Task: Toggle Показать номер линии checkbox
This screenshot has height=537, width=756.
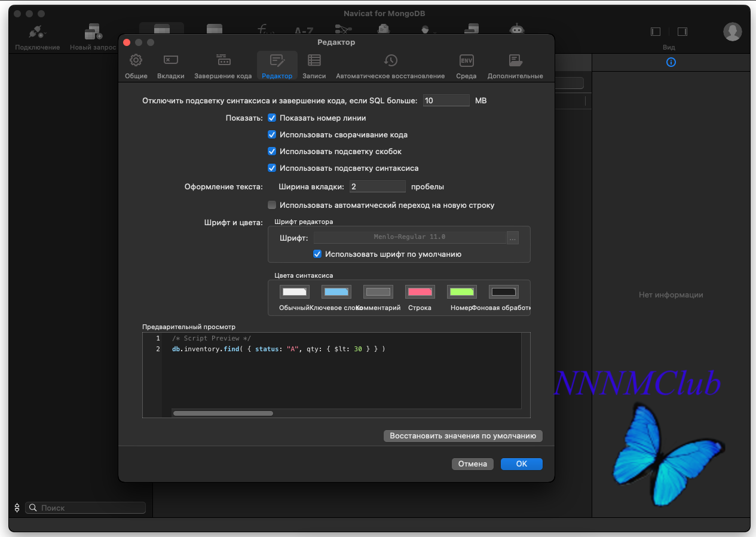Action: (x=272, y=118)
